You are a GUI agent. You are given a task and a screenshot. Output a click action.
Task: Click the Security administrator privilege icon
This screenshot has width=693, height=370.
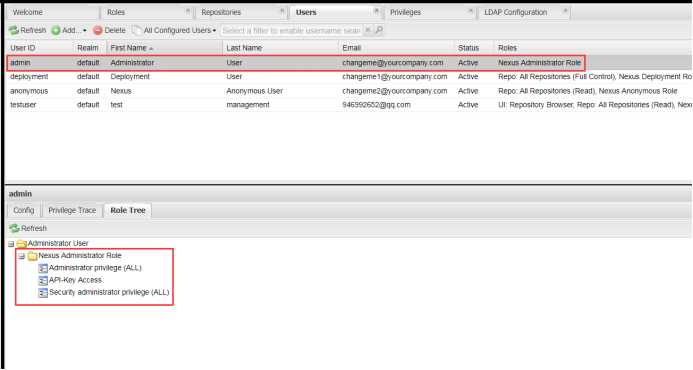43,293
